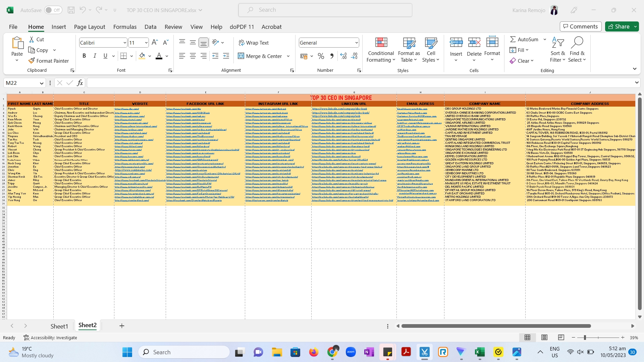The width and height of the screenshot is (644, 362).
Task: Apply red Font Color swatch
Action: (x=159, y=56)
